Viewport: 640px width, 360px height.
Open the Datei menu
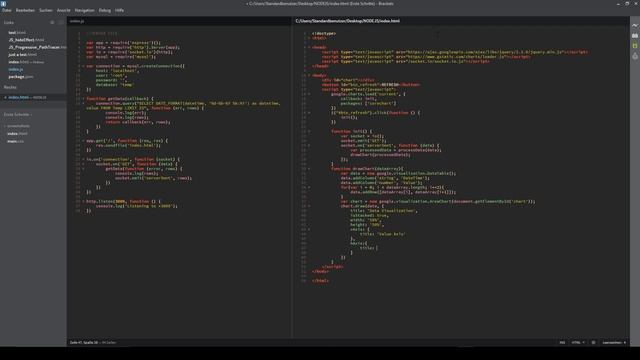(x=7, y=10)
